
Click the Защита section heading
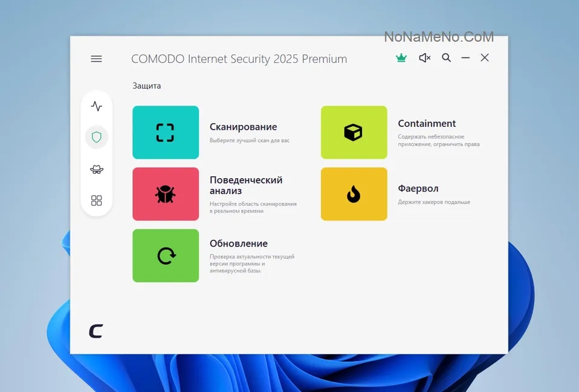pos(147,86)
